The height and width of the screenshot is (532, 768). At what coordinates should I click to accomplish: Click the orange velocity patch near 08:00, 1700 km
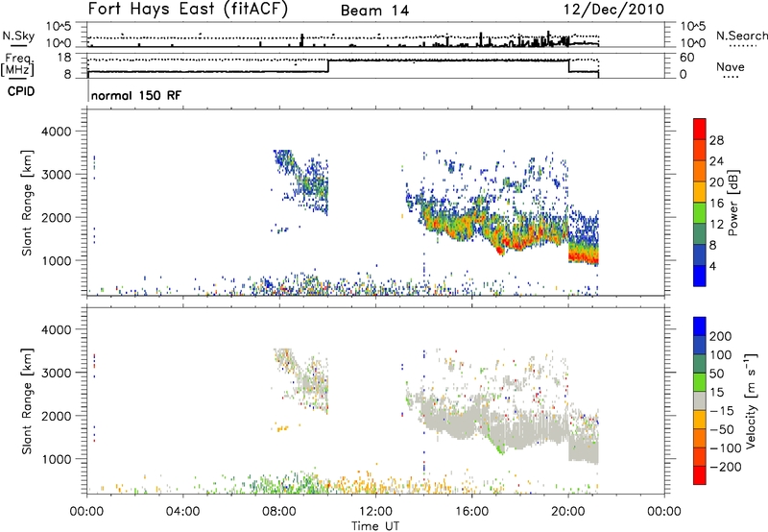281,428
